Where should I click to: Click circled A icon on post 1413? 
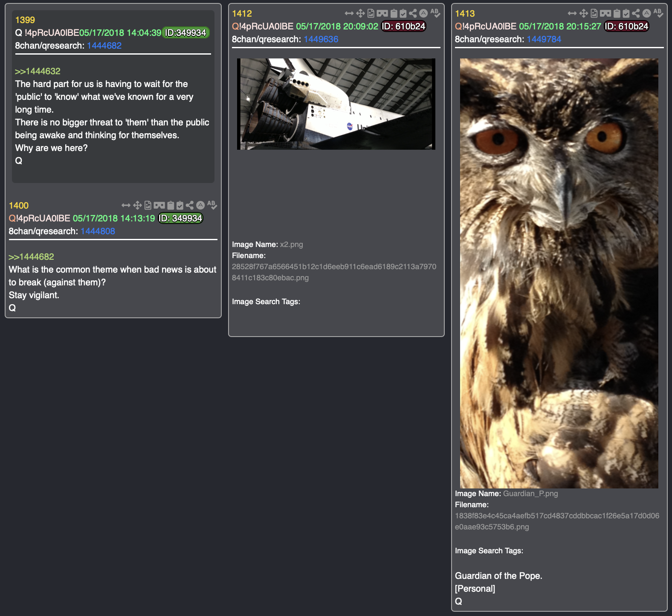tap(646, 13)
